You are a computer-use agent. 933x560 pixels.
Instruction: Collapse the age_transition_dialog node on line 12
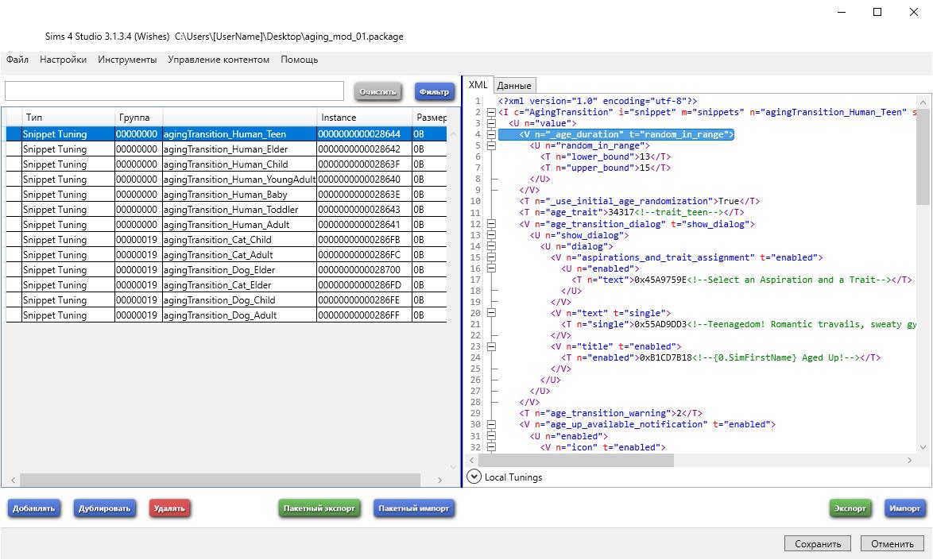(x=492, y=224)
